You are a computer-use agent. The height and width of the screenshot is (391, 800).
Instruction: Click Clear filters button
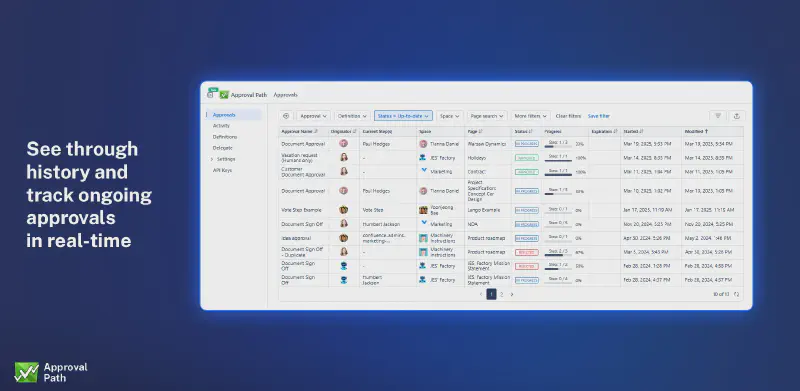(x=568, y=116)
